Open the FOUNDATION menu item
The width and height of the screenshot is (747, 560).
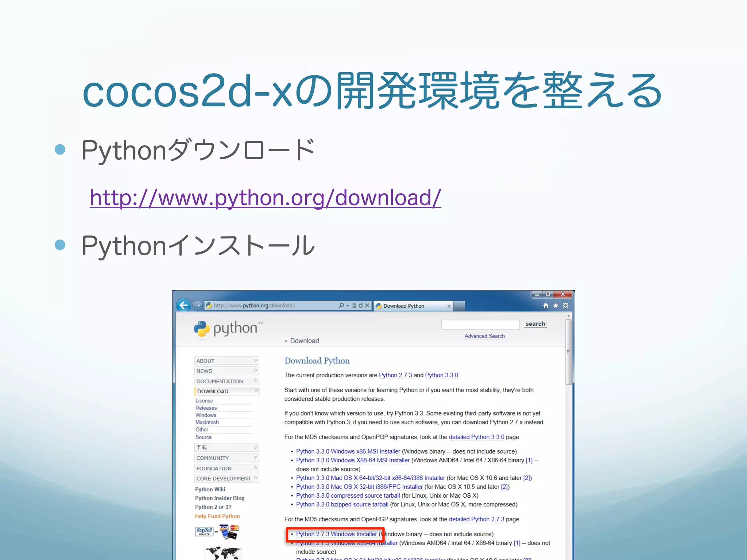pos(227,468)
